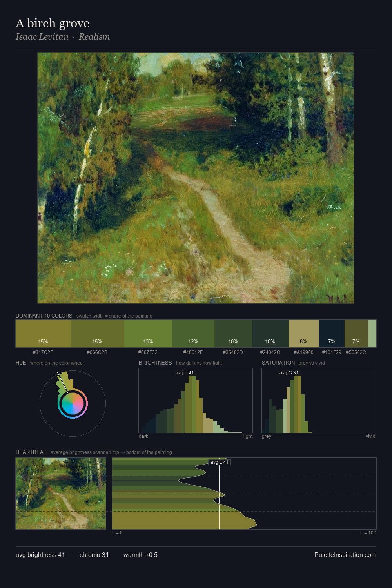Viewport: 392px width, 588px height.
Task: Pick the #48612F green swatch
Action: pos(193,334)
